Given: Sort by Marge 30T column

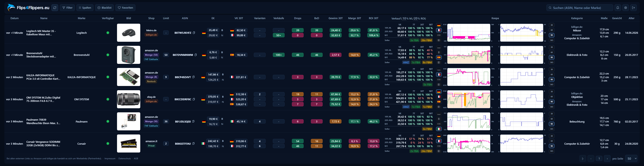Looking at the screenshot, I should 355,18.
